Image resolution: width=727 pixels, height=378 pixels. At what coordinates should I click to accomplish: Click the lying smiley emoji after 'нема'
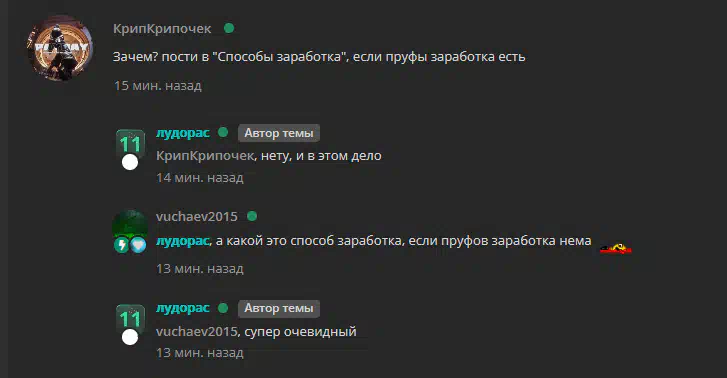(x=616, y=249)
